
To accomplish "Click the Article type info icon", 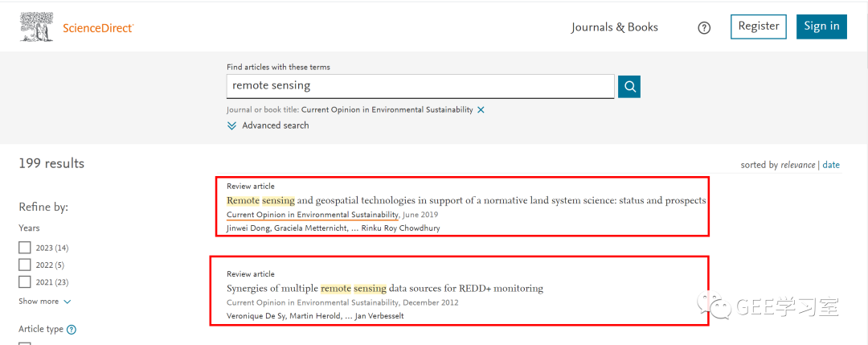I will click(72, 330).
